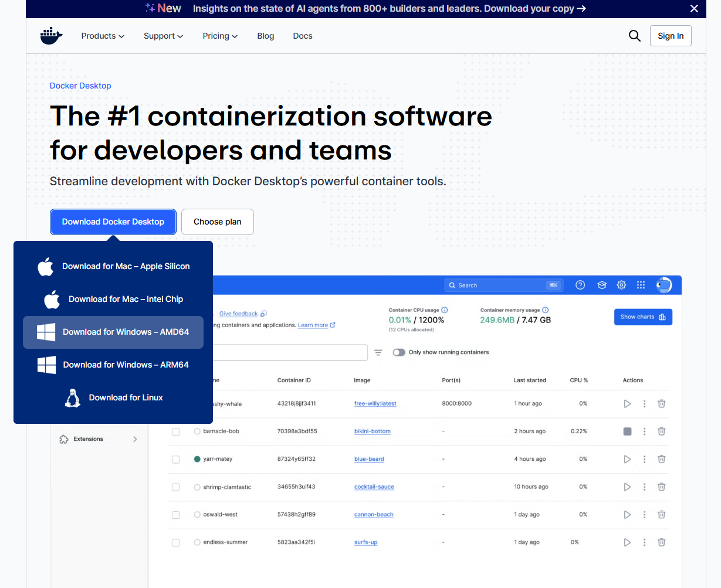Viewport: 721px width, 588px height.
Task: Delete the oswald-west container
Action: tap(661, 514)
